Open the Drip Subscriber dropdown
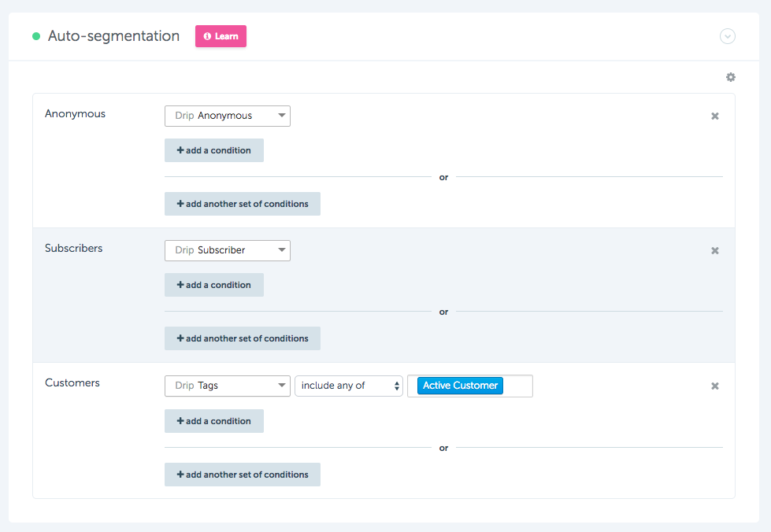 pos(228,250)
